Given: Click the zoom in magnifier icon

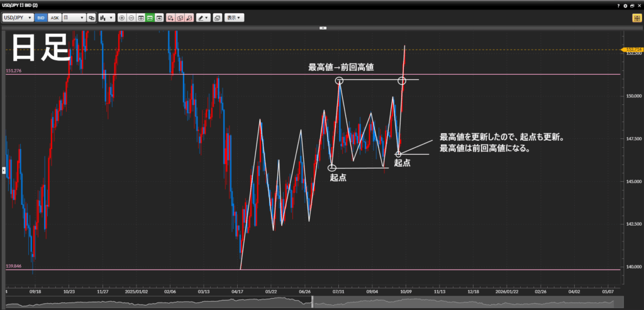Looking at the screenshot, I should click(x=122, y=18).
